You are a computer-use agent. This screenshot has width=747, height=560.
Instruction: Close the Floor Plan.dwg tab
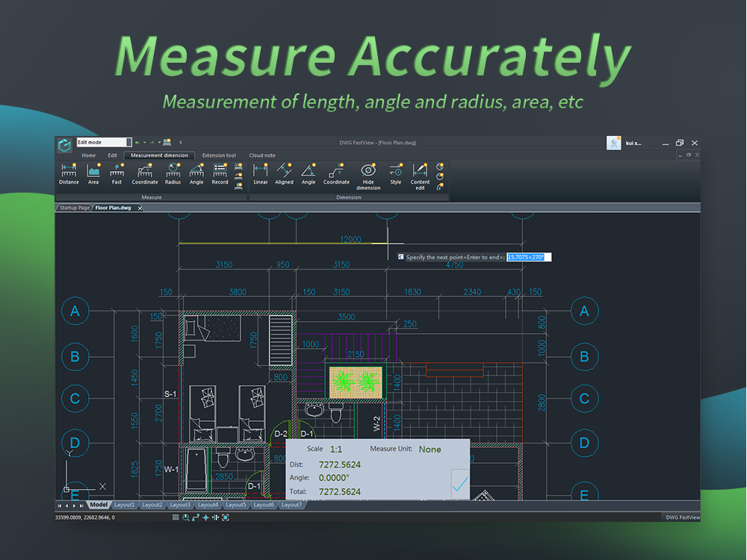[x=140, y=208]
